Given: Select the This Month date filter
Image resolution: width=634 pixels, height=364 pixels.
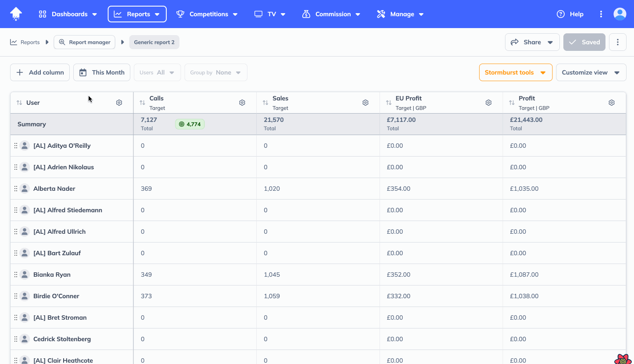Looking at the screenshot, I should click(x=102, y=72).
